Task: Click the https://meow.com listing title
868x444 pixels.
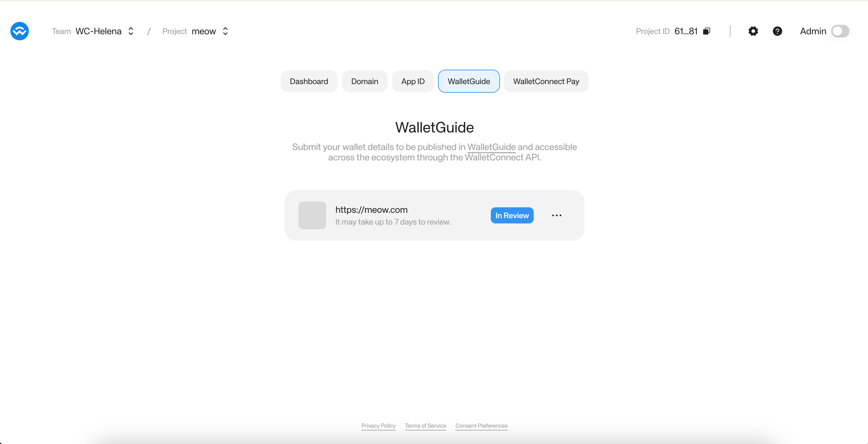Action: 371,210
